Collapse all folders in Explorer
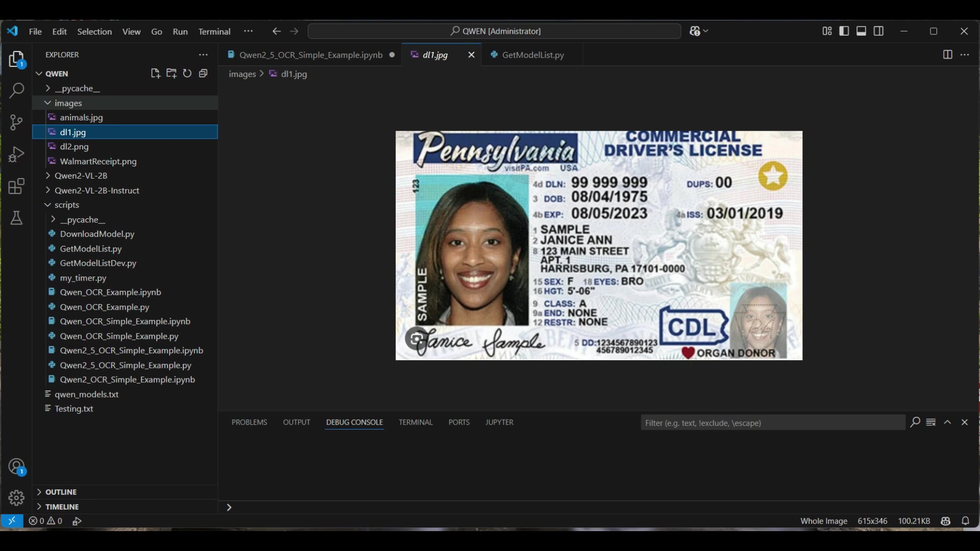 tap(203, 73)
